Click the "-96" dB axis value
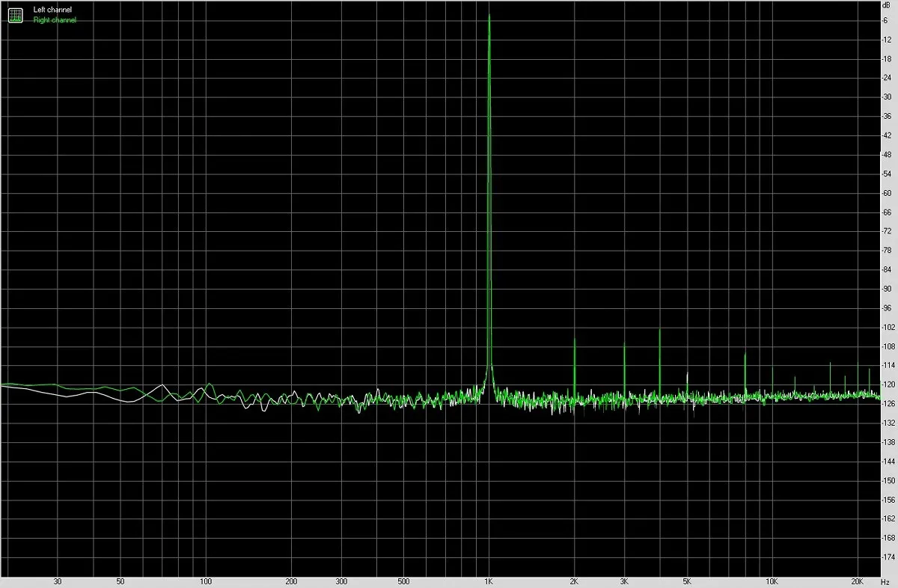This screenshot has height=588, width=898. 888,307
